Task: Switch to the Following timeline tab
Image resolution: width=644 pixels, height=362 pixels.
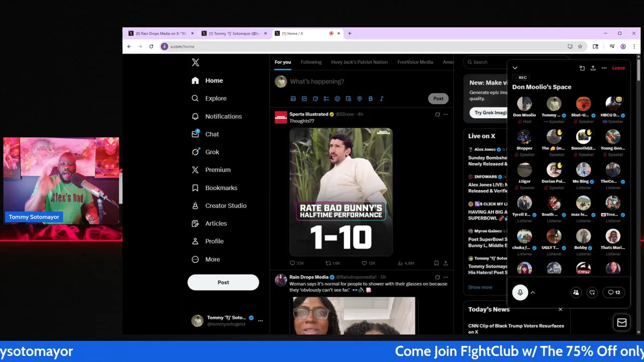Action: [x=311, y=62]
